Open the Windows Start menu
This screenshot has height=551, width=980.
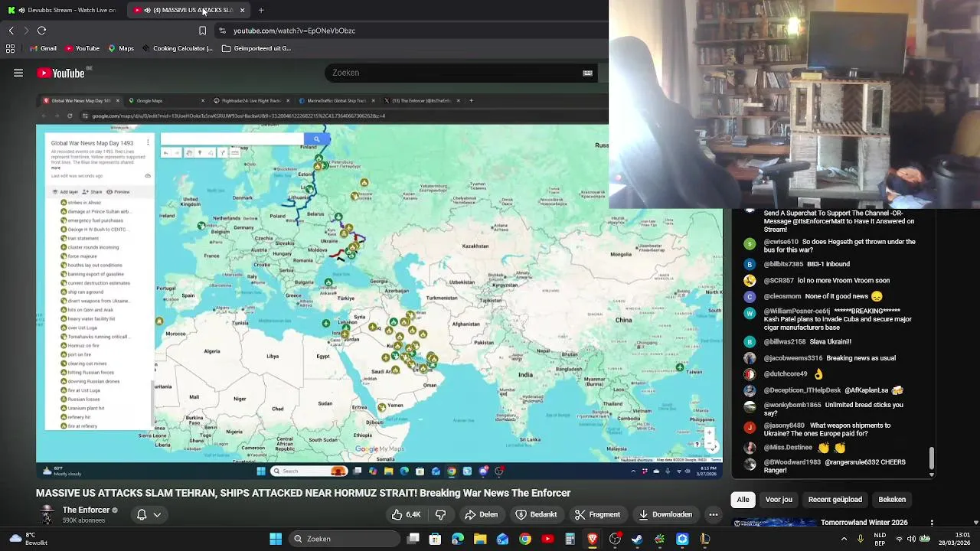(276, 539)
